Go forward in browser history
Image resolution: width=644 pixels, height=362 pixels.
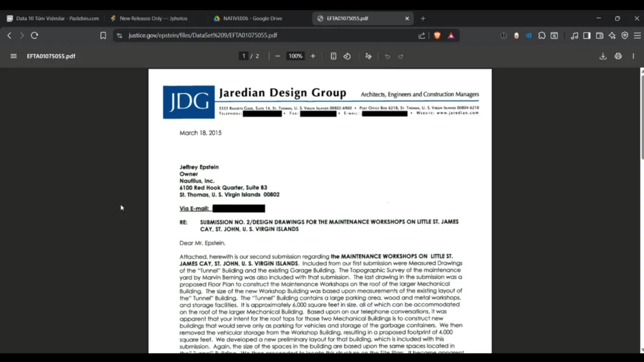(22, 35)
